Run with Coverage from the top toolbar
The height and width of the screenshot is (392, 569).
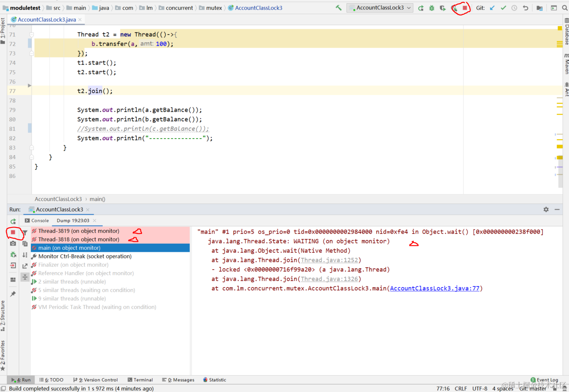click(443, 8)
